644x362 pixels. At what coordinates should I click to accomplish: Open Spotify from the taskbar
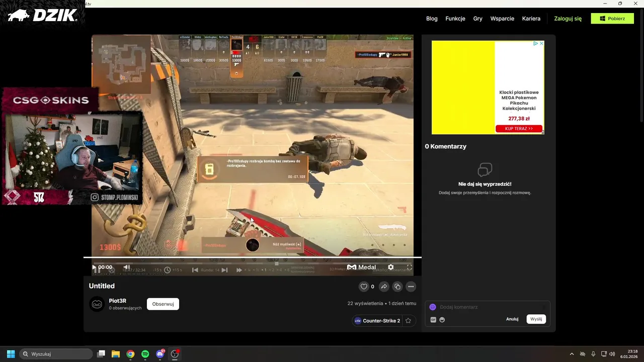145,354
